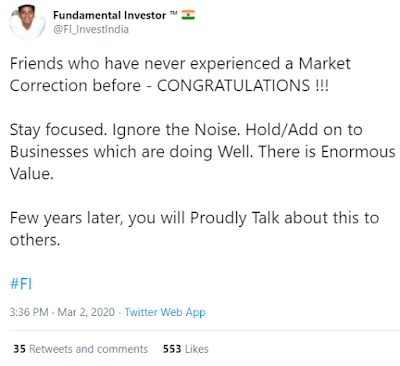Open the Fundamental Investor profile picture
This screenshot has width=400, height=366.
(x=27, y=22)
